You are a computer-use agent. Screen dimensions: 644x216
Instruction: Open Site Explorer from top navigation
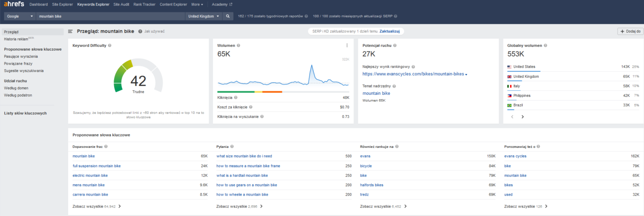click(x=62, y=5)
